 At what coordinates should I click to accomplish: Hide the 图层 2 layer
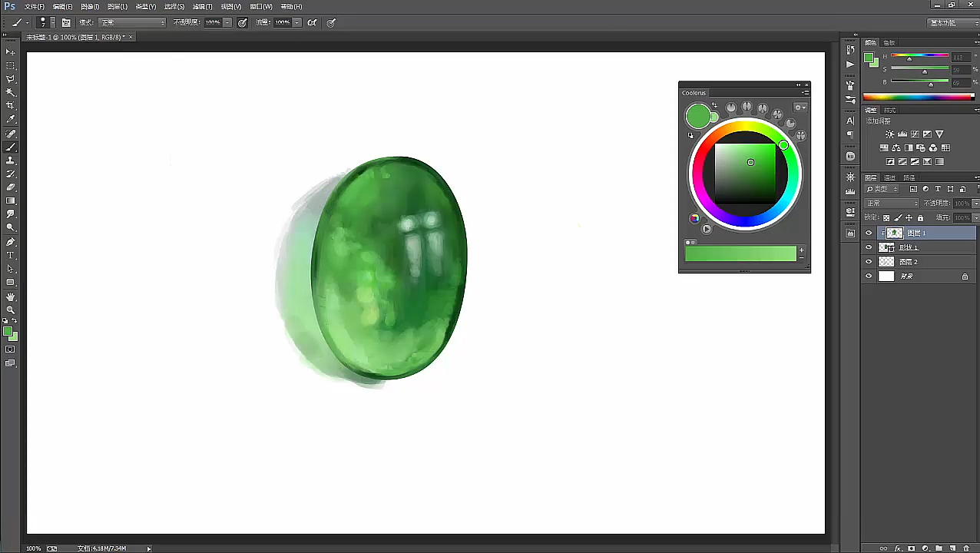click(x=869, y=262)
